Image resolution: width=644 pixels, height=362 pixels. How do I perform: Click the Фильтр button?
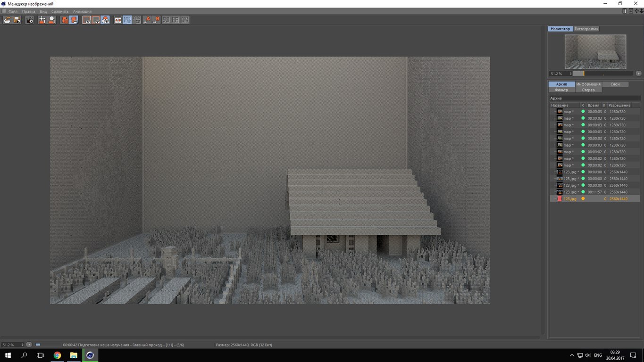pyautogui.click(x=561, y=90)
